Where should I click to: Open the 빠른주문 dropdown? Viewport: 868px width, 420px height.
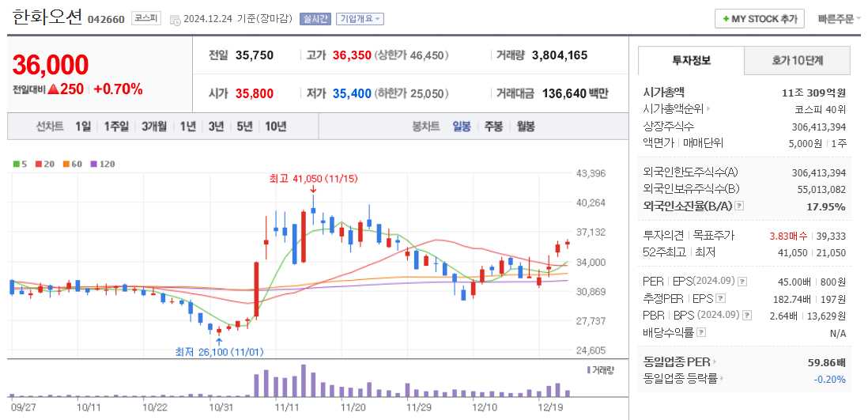(x=840, y=19)
